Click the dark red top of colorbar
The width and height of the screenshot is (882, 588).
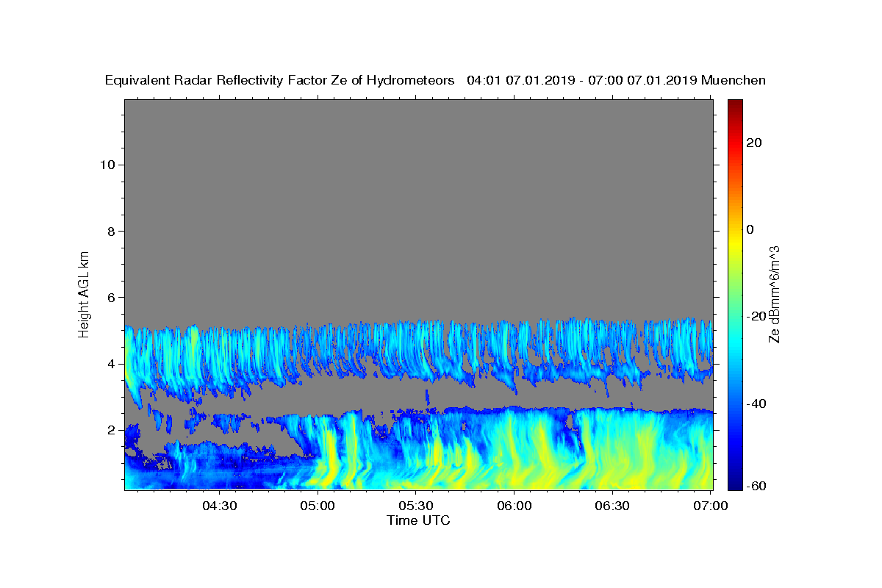(736, 104)
